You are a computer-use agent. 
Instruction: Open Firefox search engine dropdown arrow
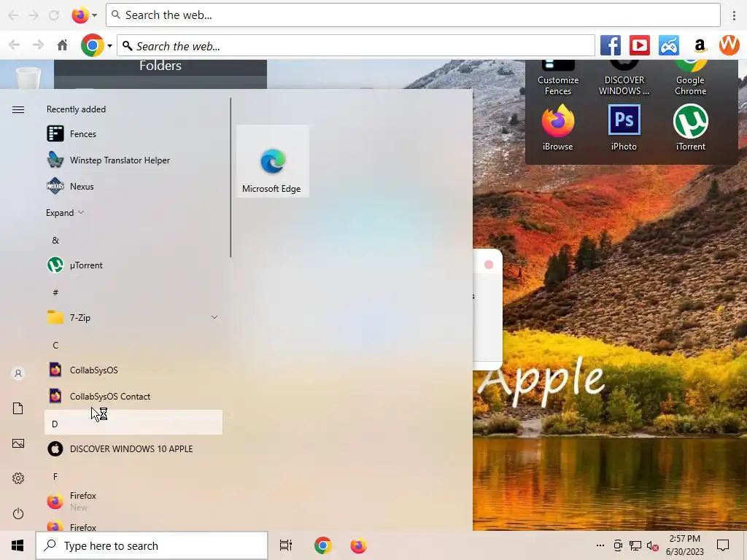(94, 15)
